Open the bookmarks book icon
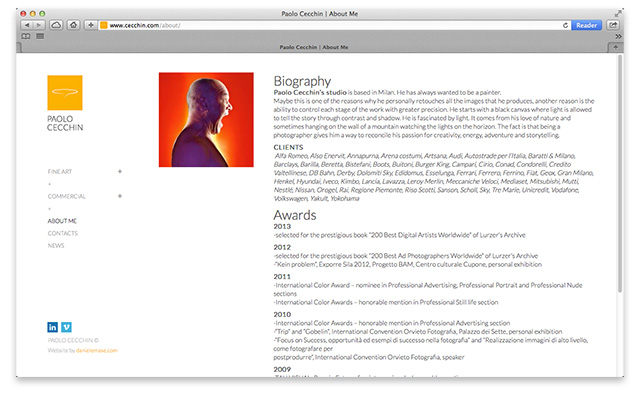 [26, 36]
